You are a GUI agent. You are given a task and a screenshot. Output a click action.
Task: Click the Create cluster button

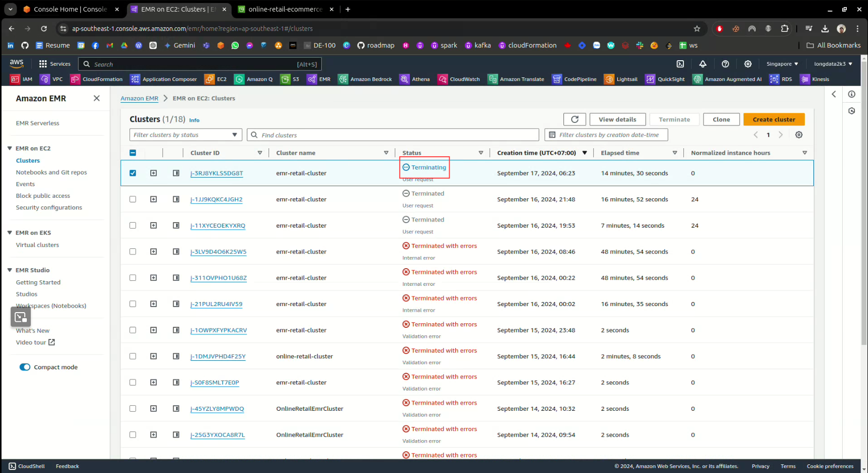pos(773,119)
